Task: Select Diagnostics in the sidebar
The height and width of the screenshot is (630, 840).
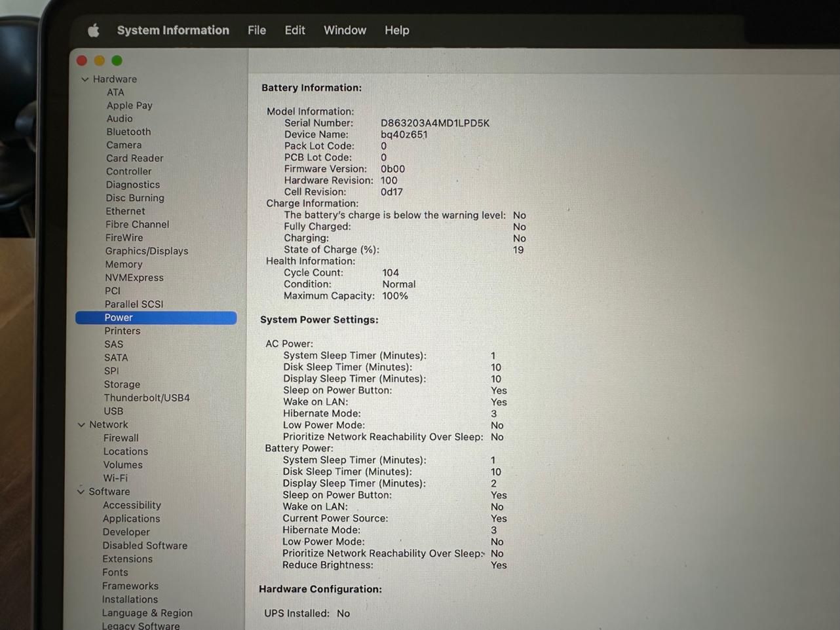Action: click(x=133, y=185)
